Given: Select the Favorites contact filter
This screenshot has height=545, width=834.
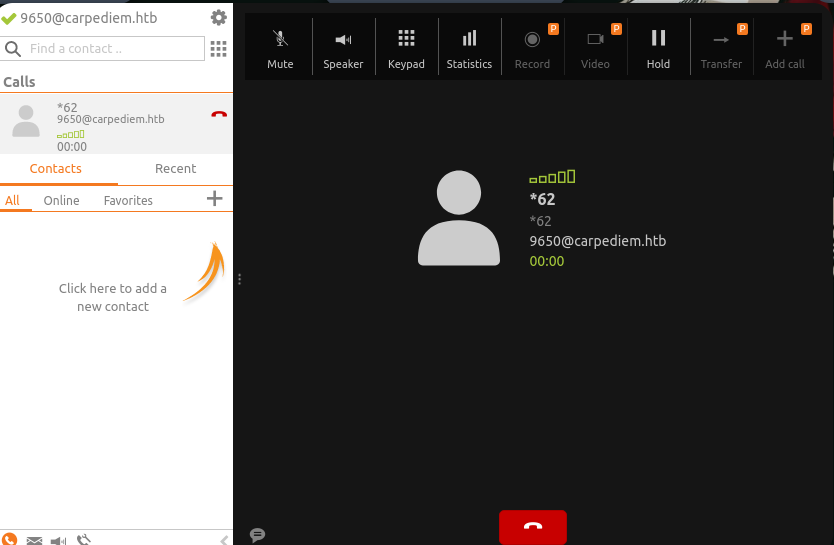Looking at the screenshot, I should pos(128,200).
